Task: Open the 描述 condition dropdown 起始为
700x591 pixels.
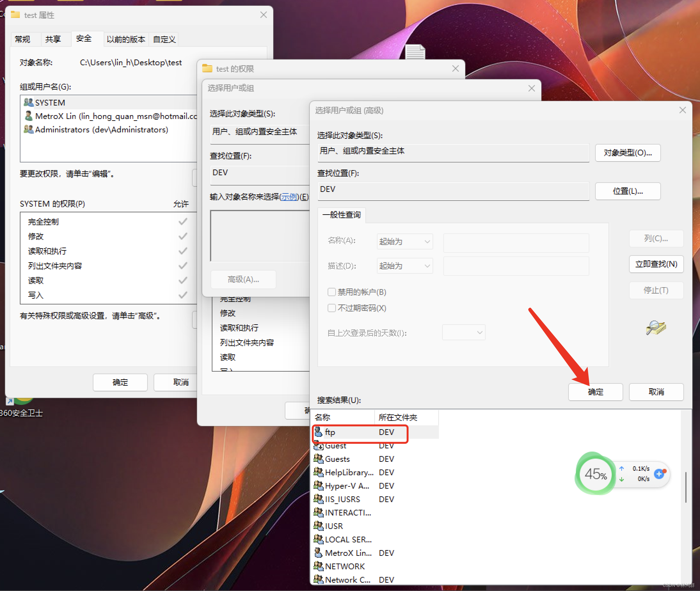Action: pos(404,266)
